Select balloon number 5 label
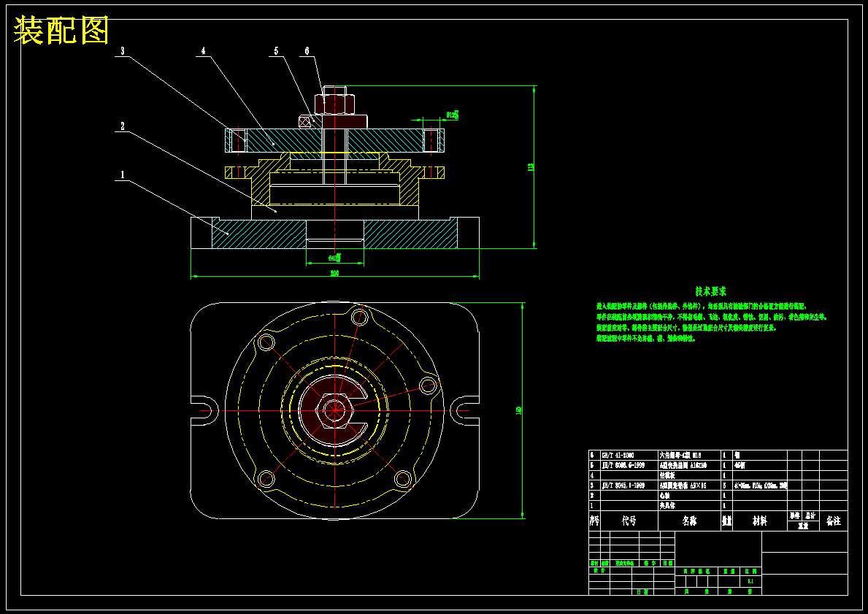The width and height of the screenshot is (868, 614). point(276,51)
